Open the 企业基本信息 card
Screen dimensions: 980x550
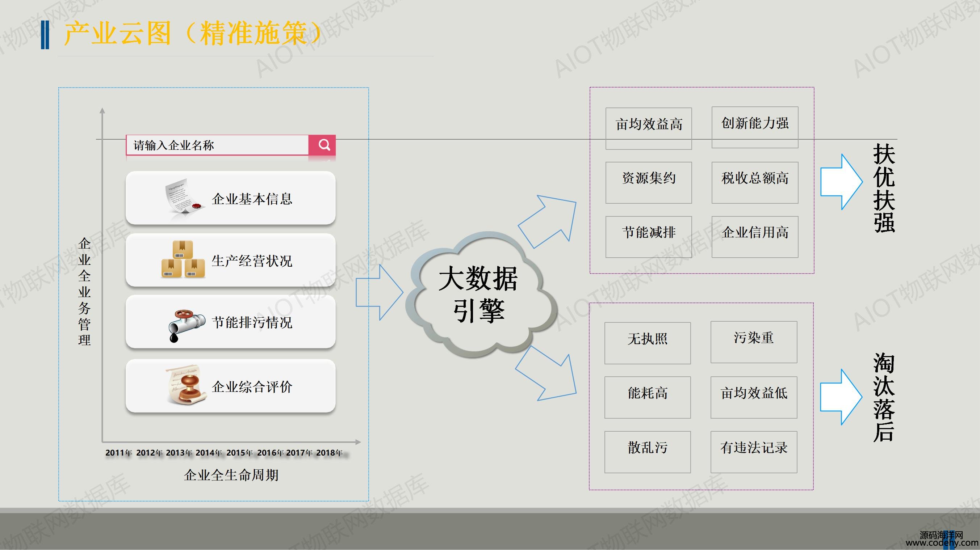[x=231, y=198]
